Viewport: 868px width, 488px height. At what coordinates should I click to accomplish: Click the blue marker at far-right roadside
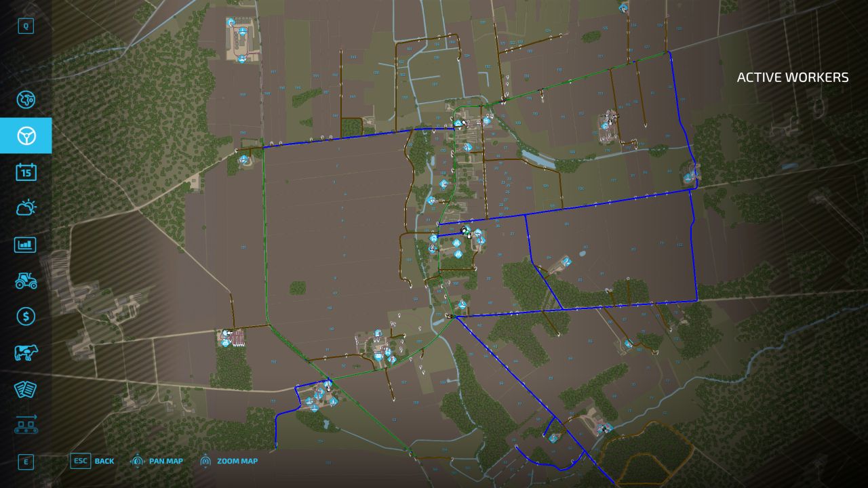688,178
